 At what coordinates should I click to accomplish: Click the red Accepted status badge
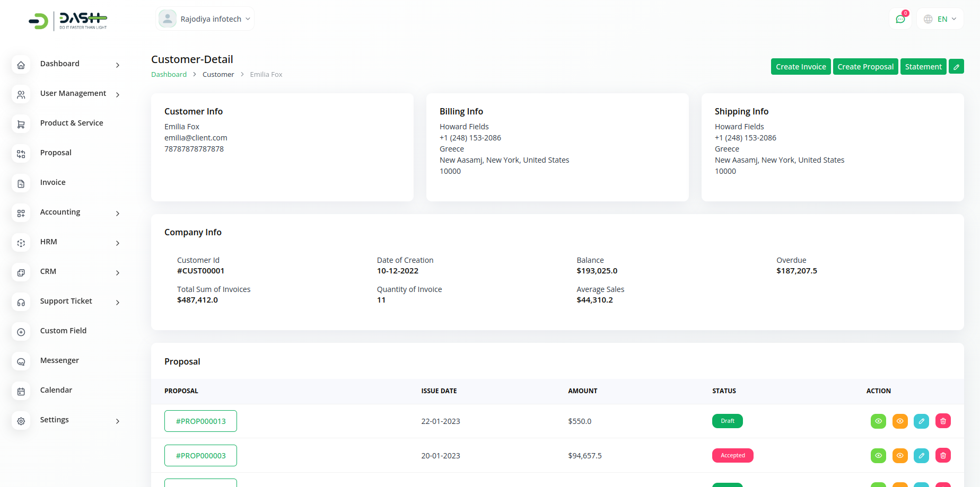pyautogui.click(x=732, y=456)
